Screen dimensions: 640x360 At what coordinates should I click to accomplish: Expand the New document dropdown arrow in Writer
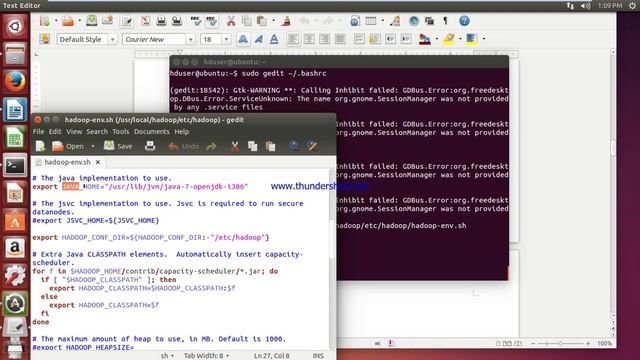[x=56, y=21]
